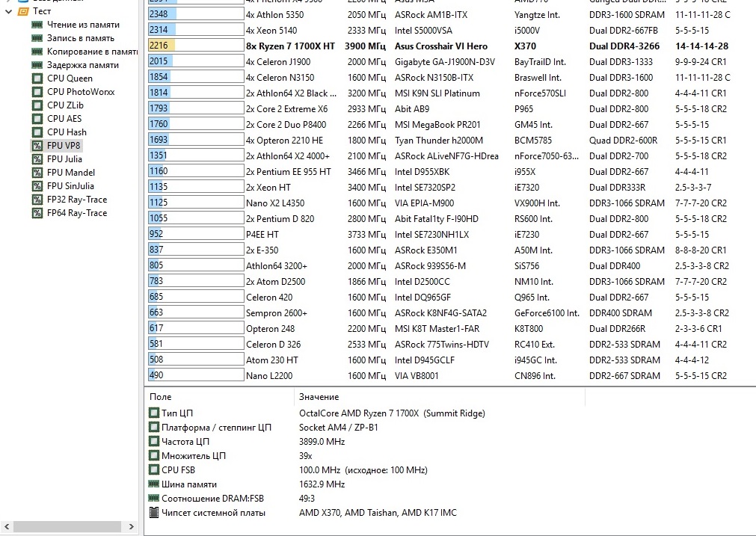The width and height of the screenshot is (756, 536).
Task: Click the 14-14-14-28 timings cell
Action: pos(702,46)
